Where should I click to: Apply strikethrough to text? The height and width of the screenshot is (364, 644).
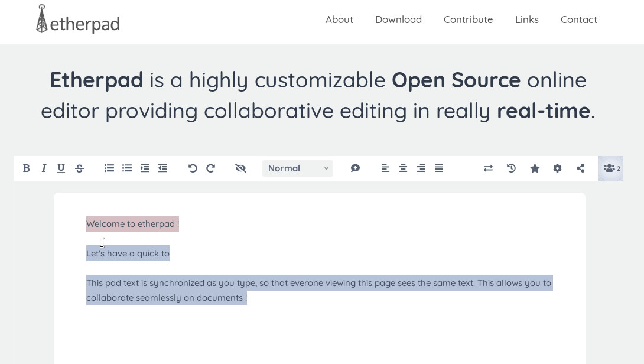click(79, 168)
